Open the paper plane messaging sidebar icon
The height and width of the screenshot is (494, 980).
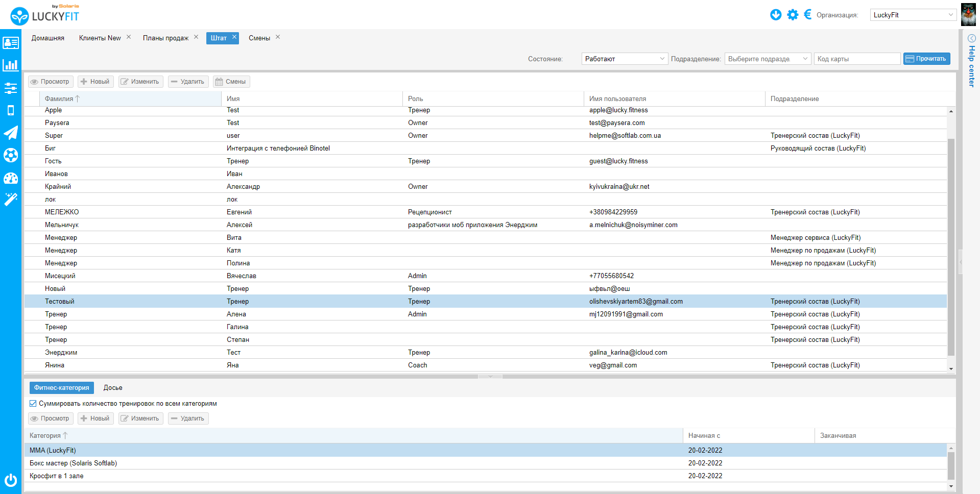coord(11,133)
